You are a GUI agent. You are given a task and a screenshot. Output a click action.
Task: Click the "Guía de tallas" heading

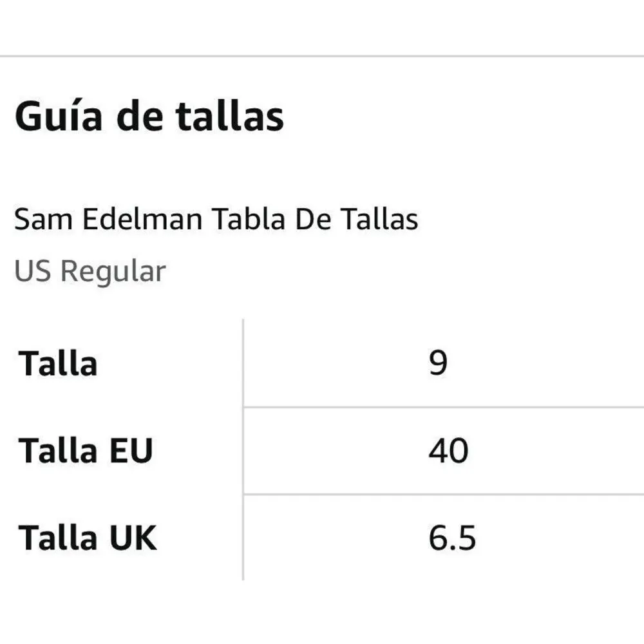[x=149, y=117]
